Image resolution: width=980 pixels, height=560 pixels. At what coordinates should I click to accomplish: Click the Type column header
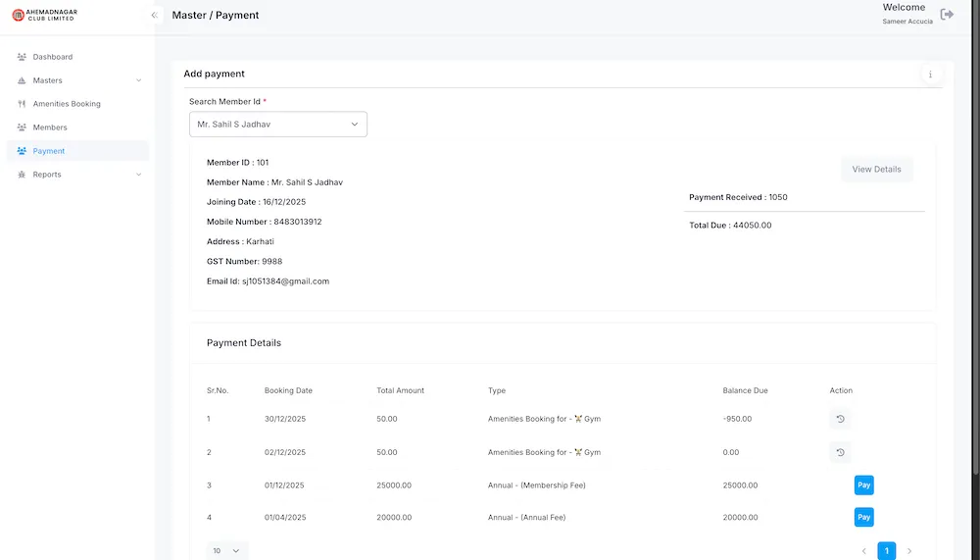[497, 390]
